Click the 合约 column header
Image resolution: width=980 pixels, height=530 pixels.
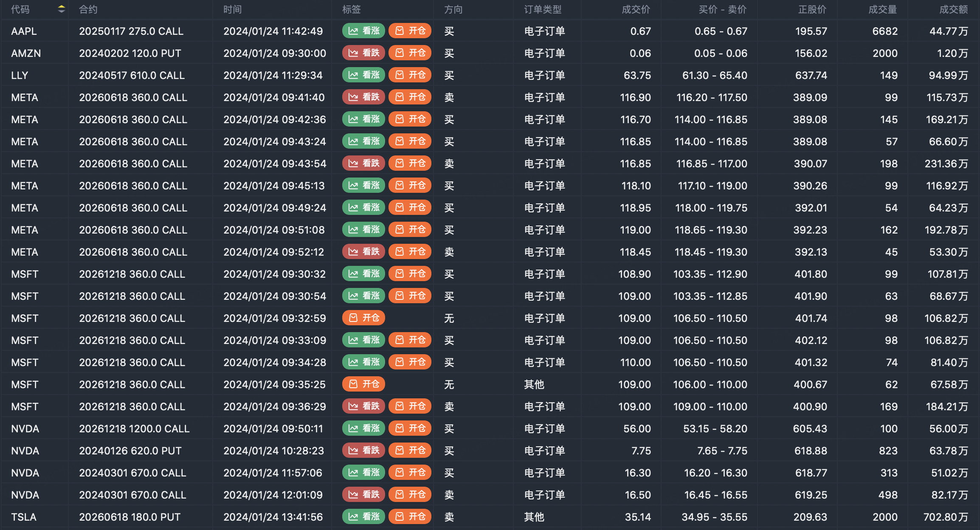click(88, 9)
